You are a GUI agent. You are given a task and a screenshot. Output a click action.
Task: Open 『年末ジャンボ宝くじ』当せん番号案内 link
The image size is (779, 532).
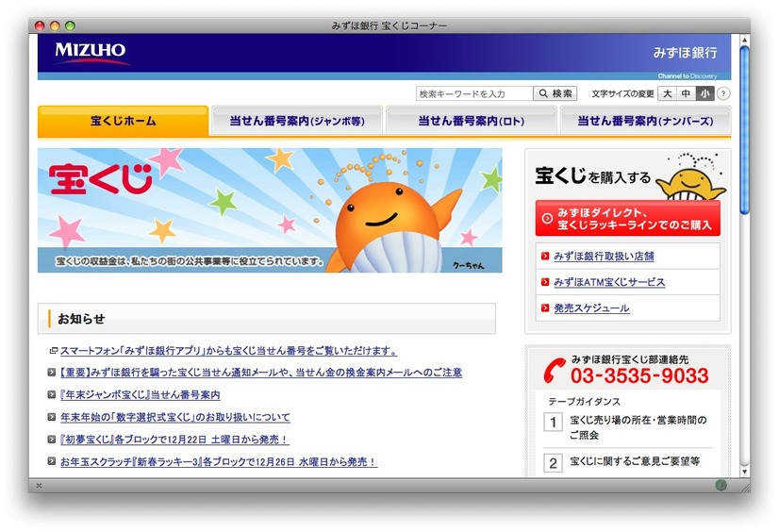coord(141,395)
